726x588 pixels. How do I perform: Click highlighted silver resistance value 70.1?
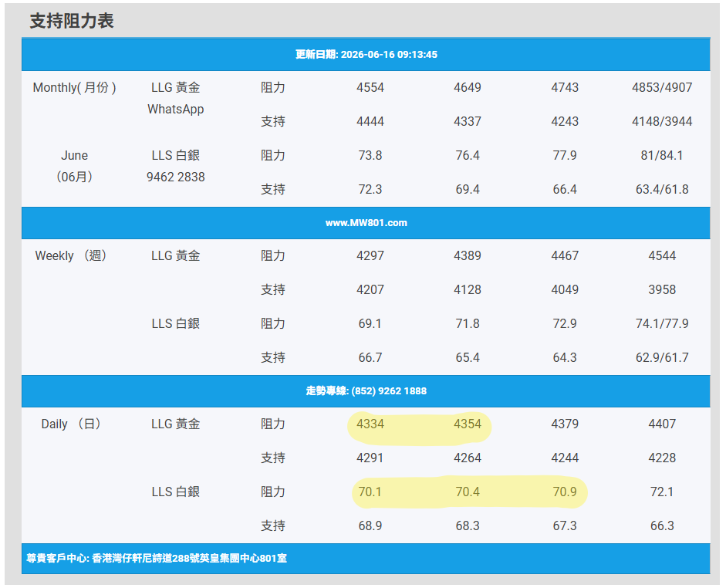click(x=370, y=492)
